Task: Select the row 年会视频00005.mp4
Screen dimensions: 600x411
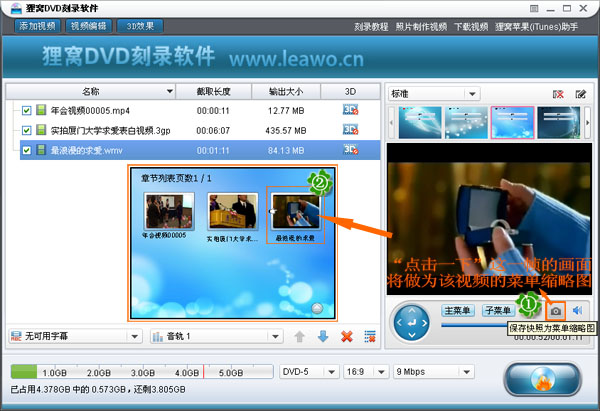Action: 200,111
